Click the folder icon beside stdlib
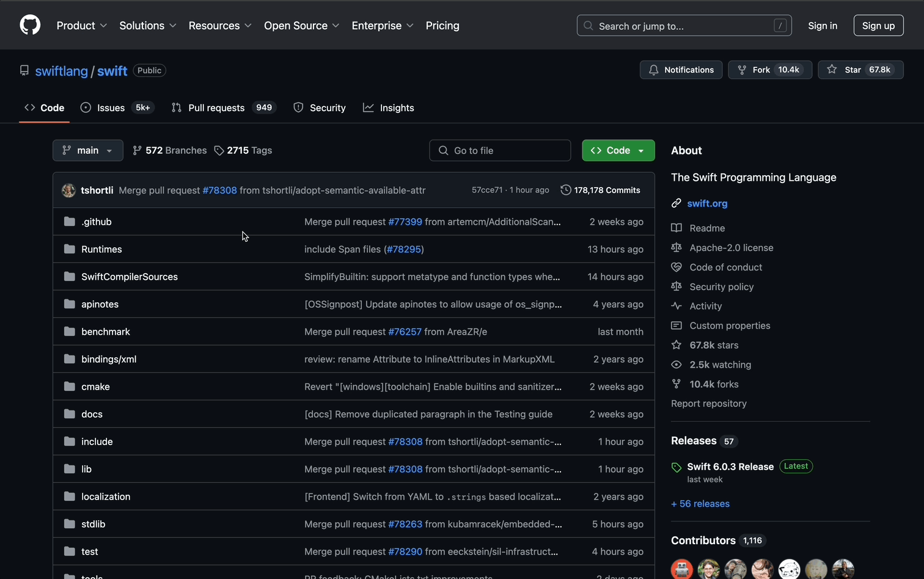The height and width of the screenshot is (579, 924). [70, 523]
